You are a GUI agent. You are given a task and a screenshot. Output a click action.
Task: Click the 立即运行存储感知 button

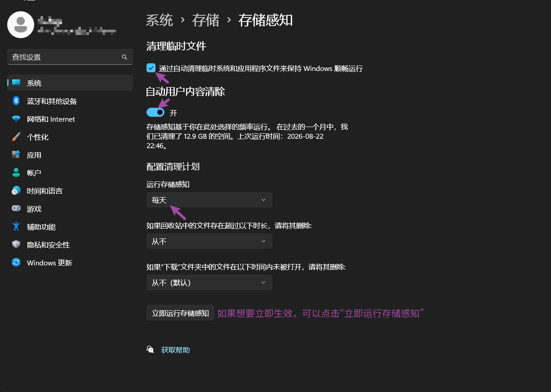point(180,313)
